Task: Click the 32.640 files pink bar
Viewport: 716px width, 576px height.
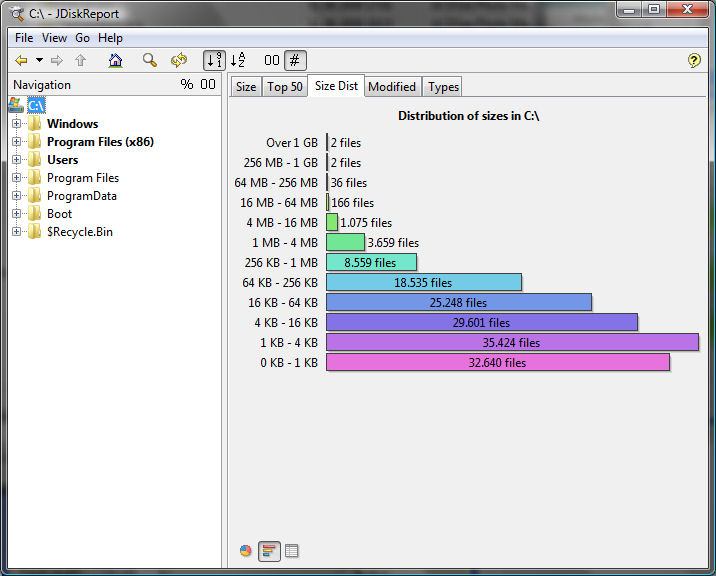Action: (x=498, y=363)
